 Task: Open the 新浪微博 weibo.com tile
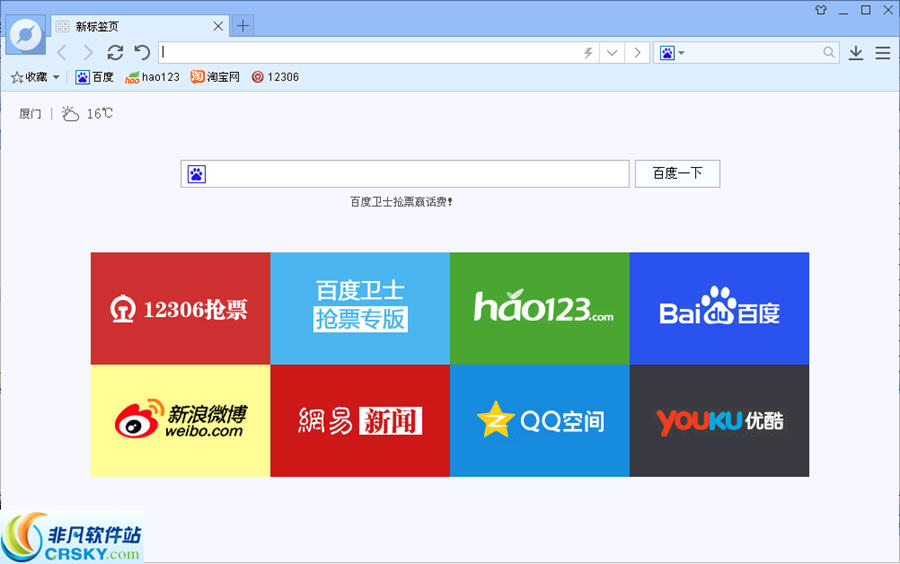tap(180, 421)
